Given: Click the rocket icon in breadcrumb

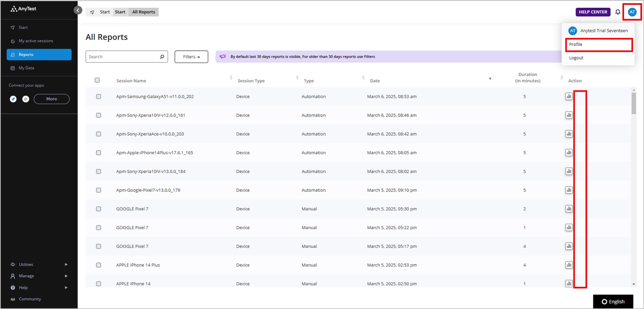Looking at the screenshot, I should 92,12.
